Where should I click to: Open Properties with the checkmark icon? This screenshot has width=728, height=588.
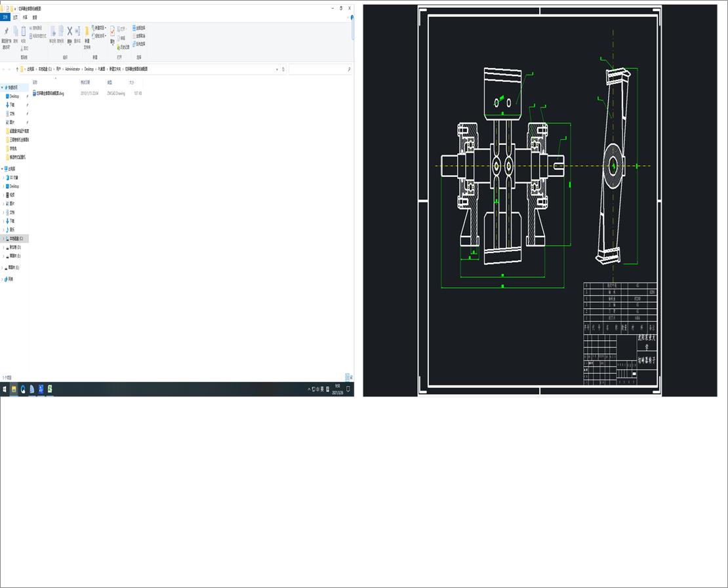pyautogui.click(x=112, y=31)
